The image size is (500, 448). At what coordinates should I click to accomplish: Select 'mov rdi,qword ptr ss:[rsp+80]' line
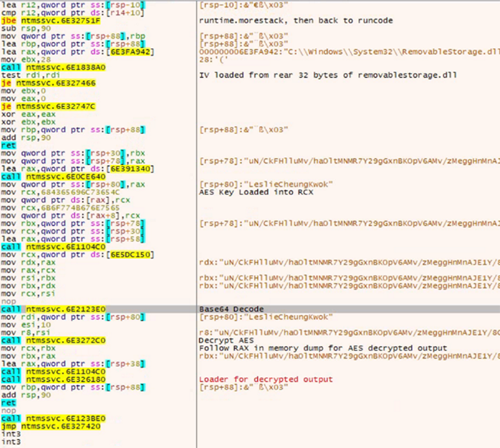click(x=73, y=317)
